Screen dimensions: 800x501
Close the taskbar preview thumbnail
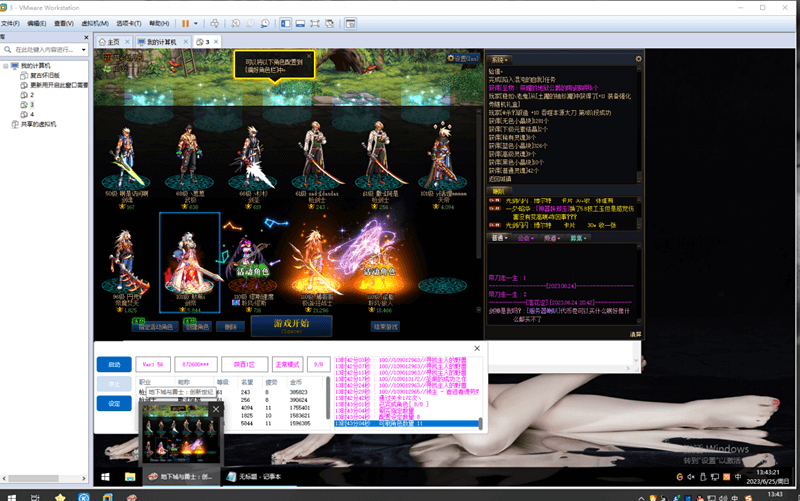tap(216, 409)
